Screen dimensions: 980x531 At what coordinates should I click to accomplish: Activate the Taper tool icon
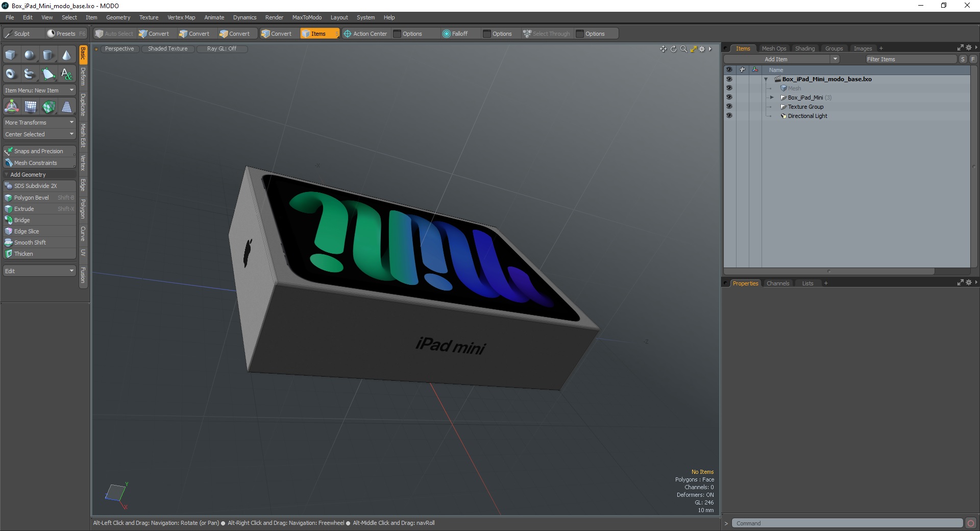[67, 107]
